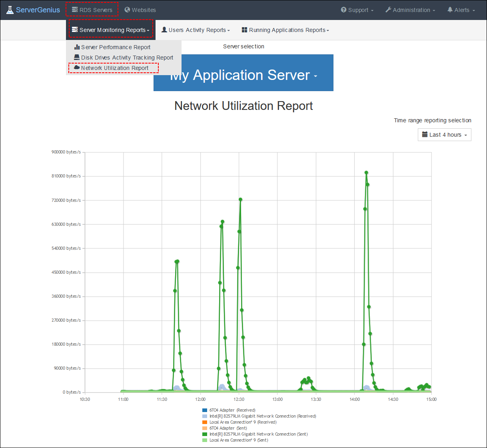
Task: Open the Last 4 hours time range dropdown
Action: (x=444, y=135)
